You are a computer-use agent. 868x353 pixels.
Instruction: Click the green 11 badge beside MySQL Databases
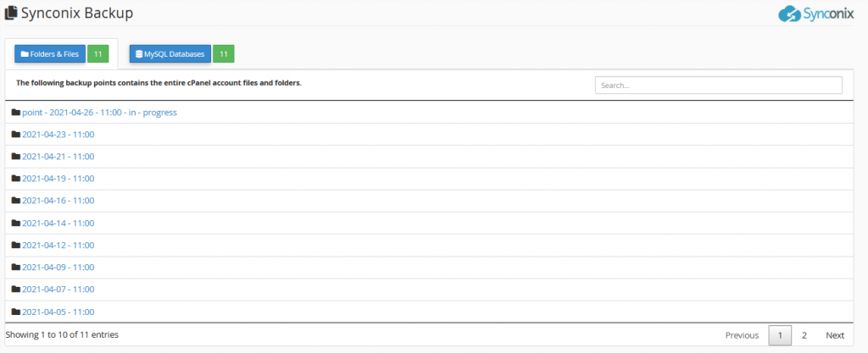click(224, 54)
